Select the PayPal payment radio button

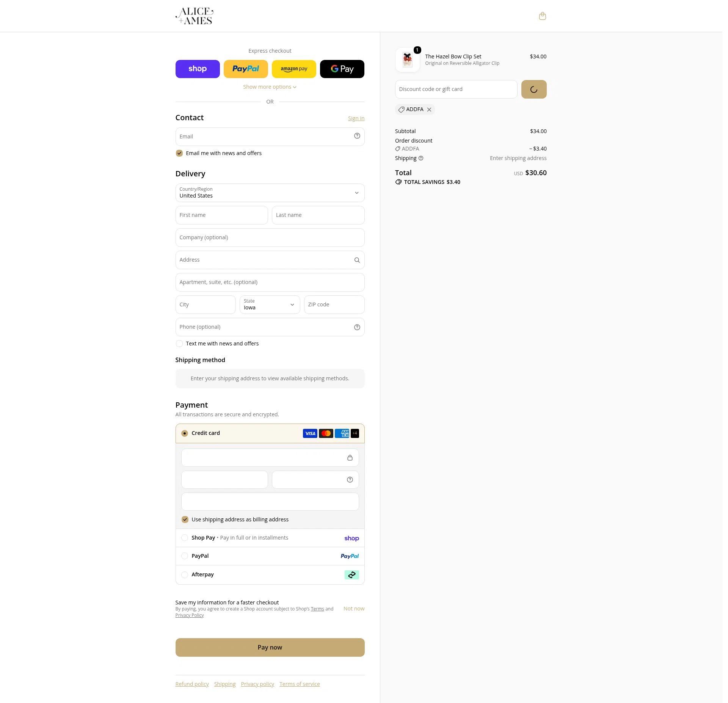point(185,556)
